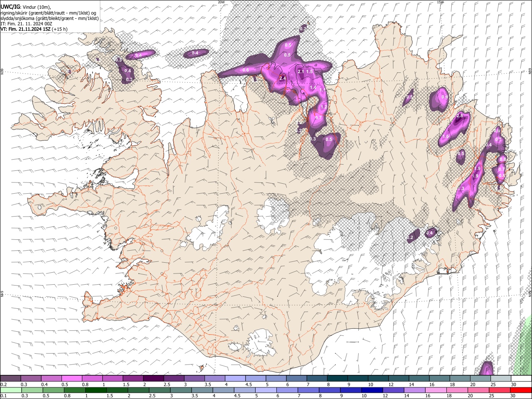This screenshot has height=399, width=532.
Task: Click the "15W" longitude label
Action: pyautogui.click(x=440, y=2)
